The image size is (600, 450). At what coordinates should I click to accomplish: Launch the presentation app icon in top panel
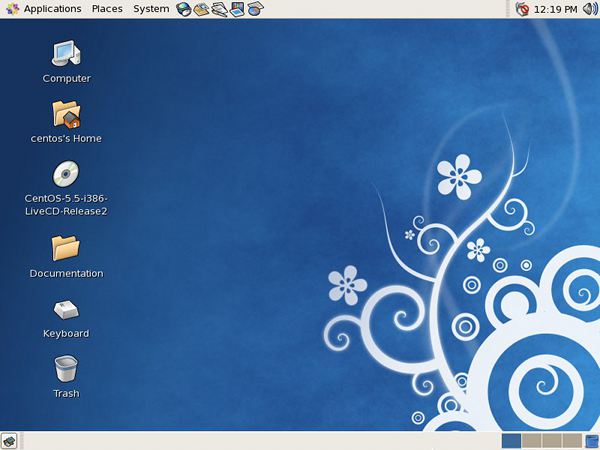[x=237, y=9]
